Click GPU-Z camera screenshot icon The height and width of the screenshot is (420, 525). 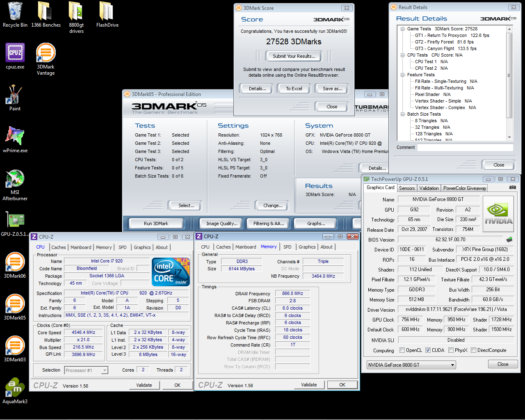tap(512, 187)
